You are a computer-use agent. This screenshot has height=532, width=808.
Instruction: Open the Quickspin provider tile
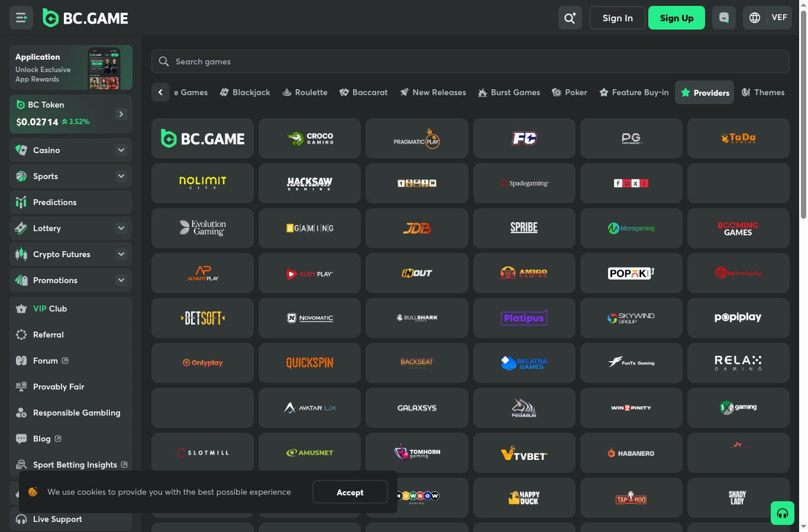(x=309, y=363)
